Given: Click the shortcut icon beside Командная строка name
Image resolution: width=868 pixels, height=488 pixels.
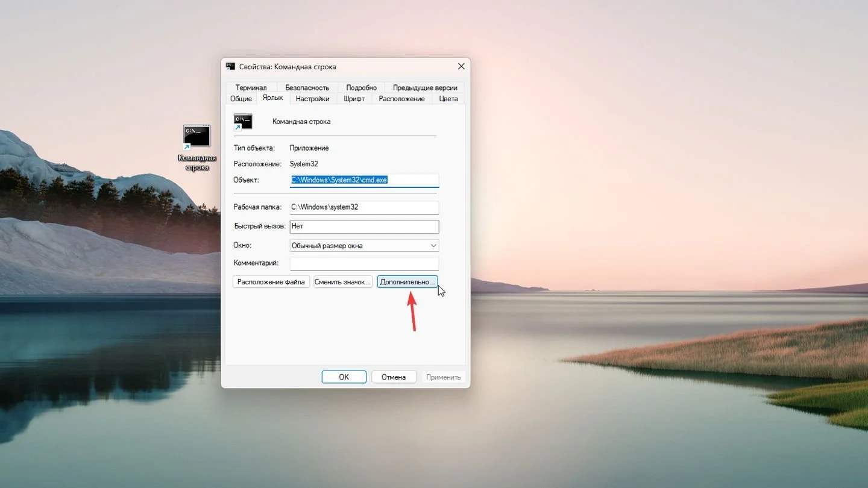Looking at the screenshot, I should click(x=243, y=122).
